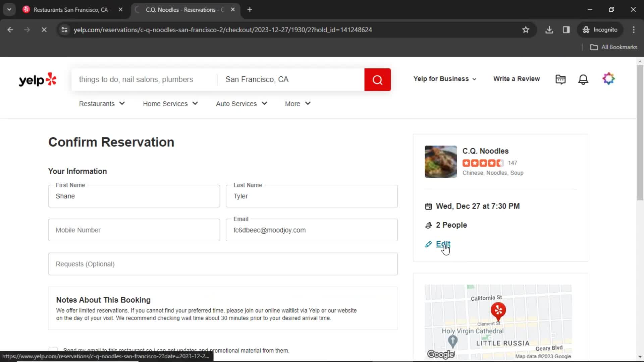Close the Restaurants San Francisco tab

(x=120, y=10)
